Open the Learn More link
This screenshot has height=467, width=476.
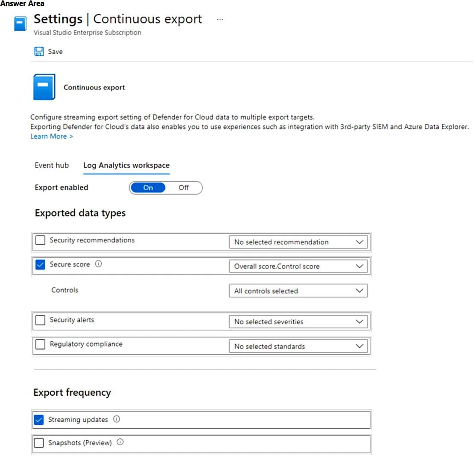click(52, 136)
